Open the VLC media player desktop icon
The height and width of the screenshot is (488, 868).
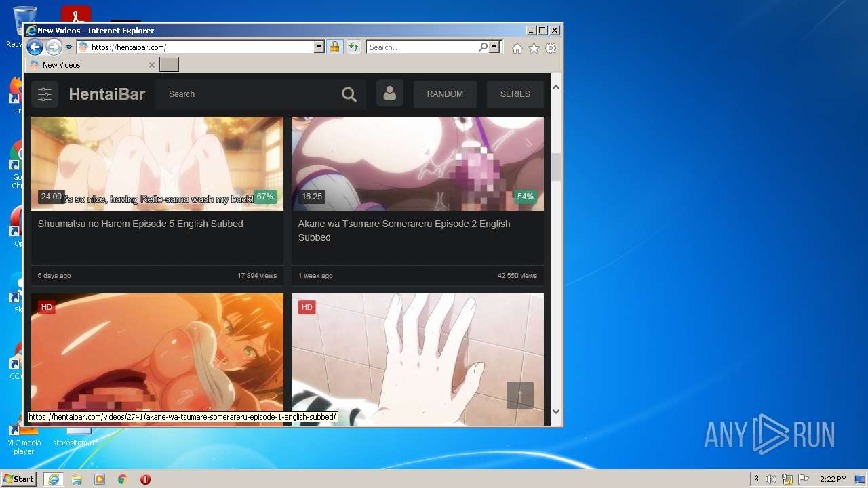pos(24,439)
